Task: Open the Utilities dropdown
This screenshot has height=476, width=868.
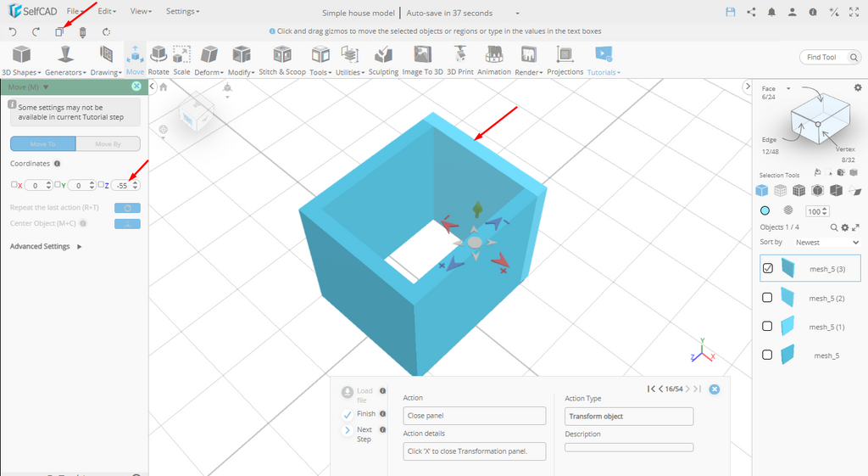Action: coord(350,60)
